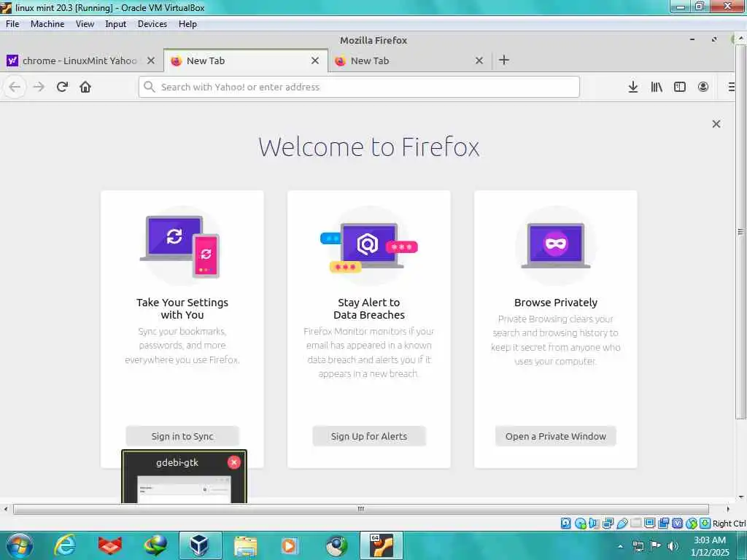Image resolution: width=747 pixels, height=560 pixels.
Task: Open the Firefox home page icon
Action: [85, 87]
